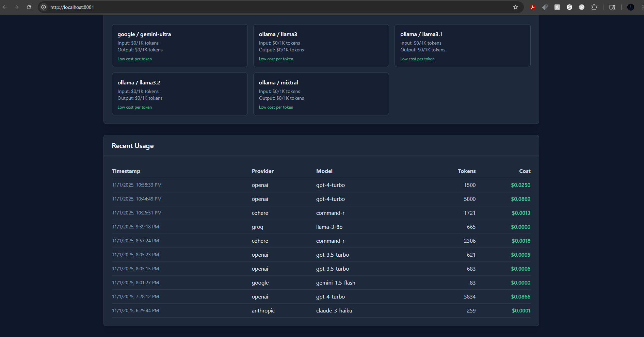Select timestamp '11/1/2025, 7:28:12 PM'
Viewport: 644px width, 337px height.
135,297
